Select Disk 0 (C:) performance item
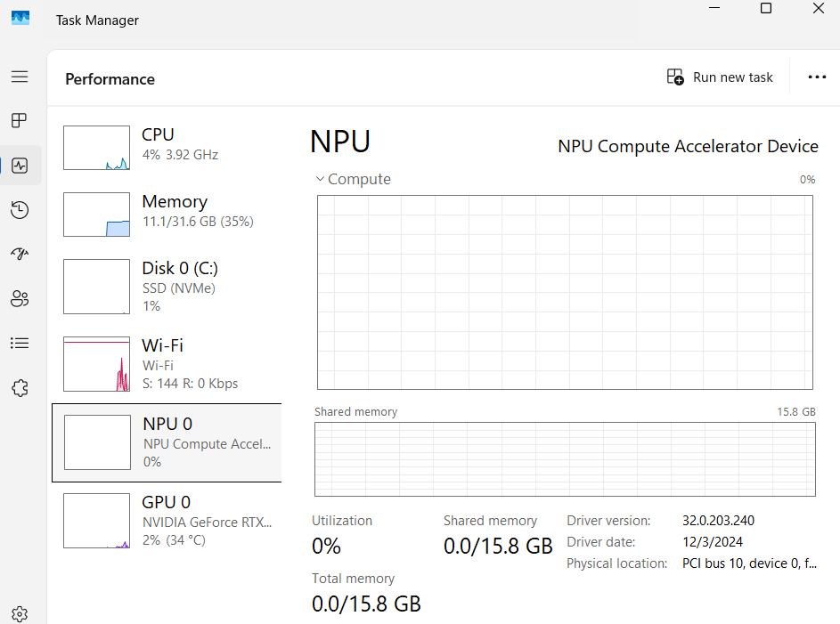 (x=167, y=286)
